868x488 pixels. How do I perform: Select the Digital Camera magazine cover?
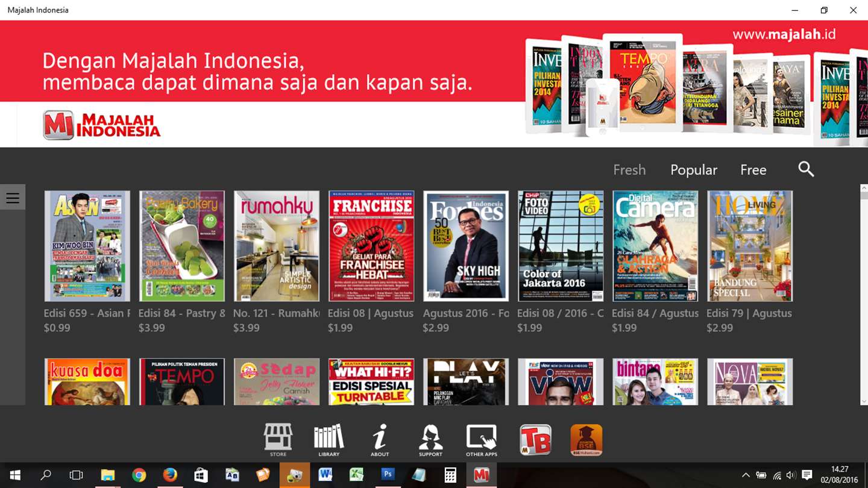pyautogui.click(x=655, y=246)
